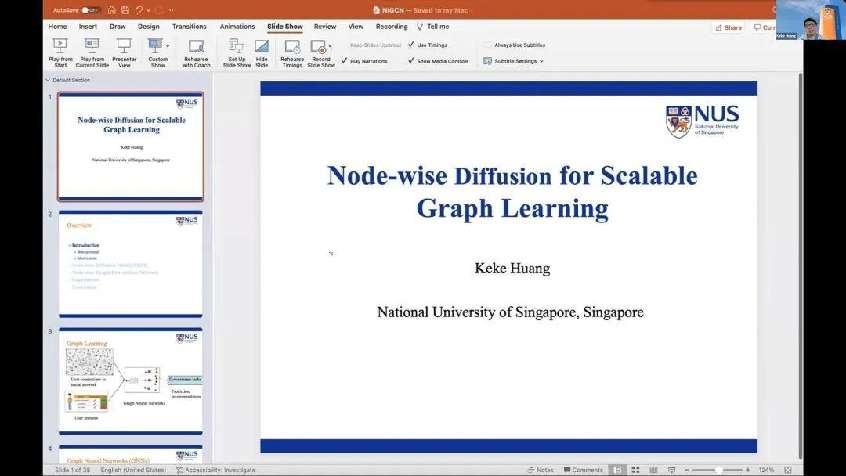Switch to the Design tab
The height and width of the screenshot is (476, 846).
coord(148,26)
